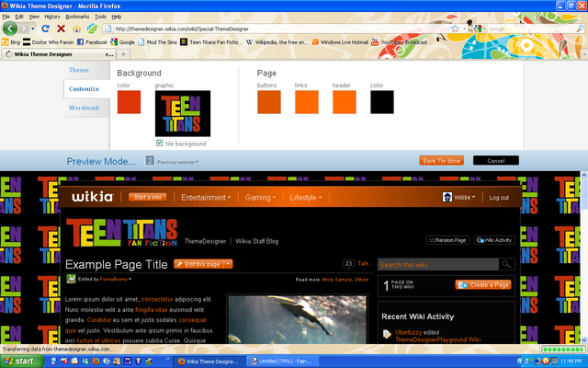The image size is (588, 368).
Task: Pick the Background color swatch
Action: 129,102
